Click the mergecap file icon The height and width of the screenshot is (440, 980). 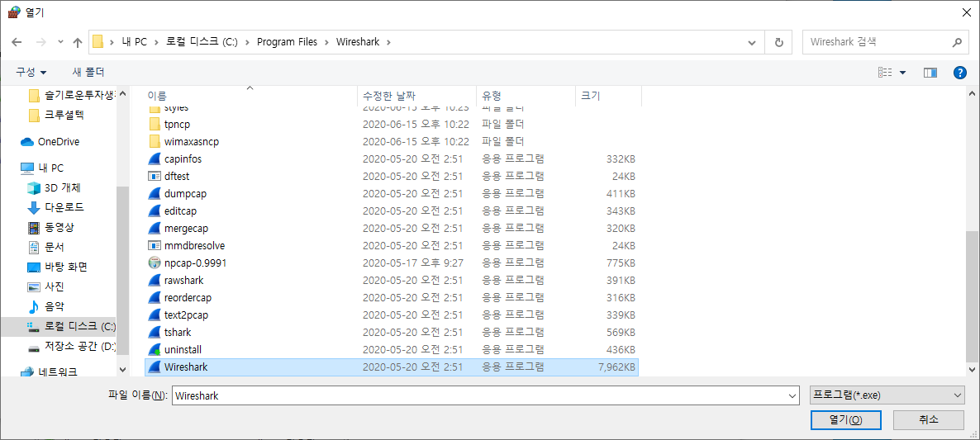point(155,229)
